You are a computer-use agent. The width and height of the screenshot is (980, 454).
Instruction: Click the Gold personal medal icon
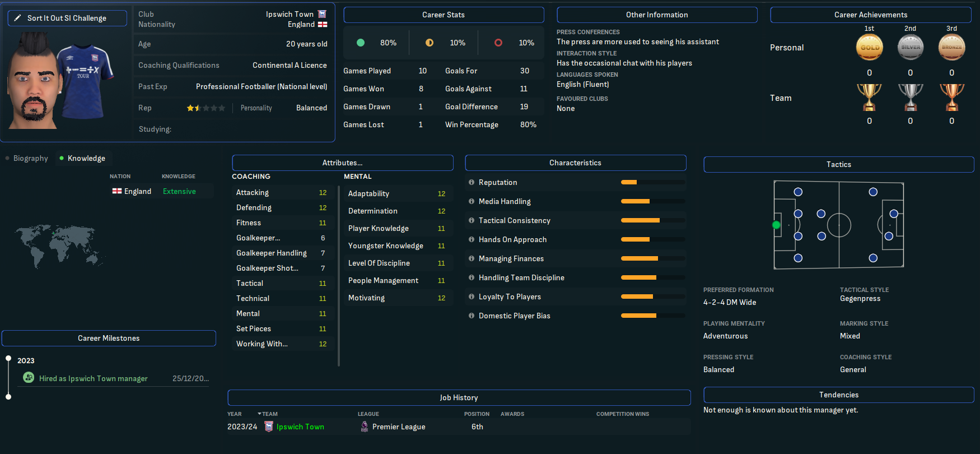[869, 47]
